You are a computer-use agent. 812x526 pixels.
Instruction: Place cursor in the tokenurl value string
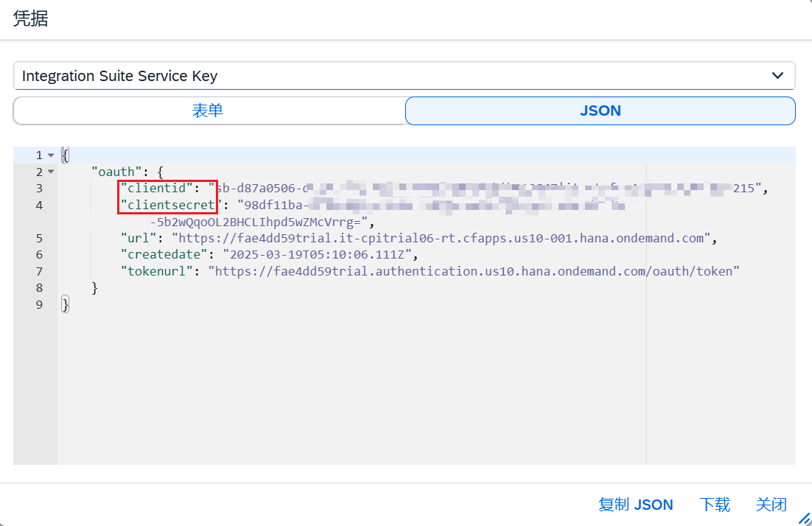pyautogui.click(x=473, y=271)
